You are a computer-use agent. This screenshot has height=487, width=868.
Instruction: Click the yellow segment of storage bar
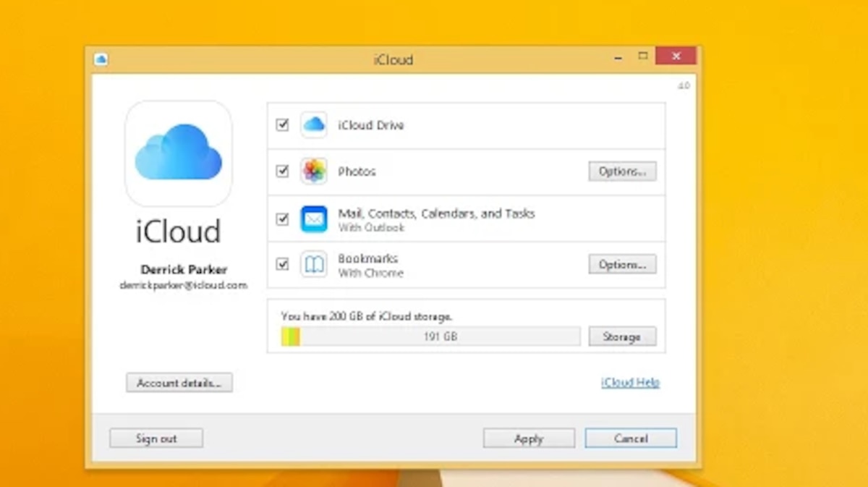point(286,336)
